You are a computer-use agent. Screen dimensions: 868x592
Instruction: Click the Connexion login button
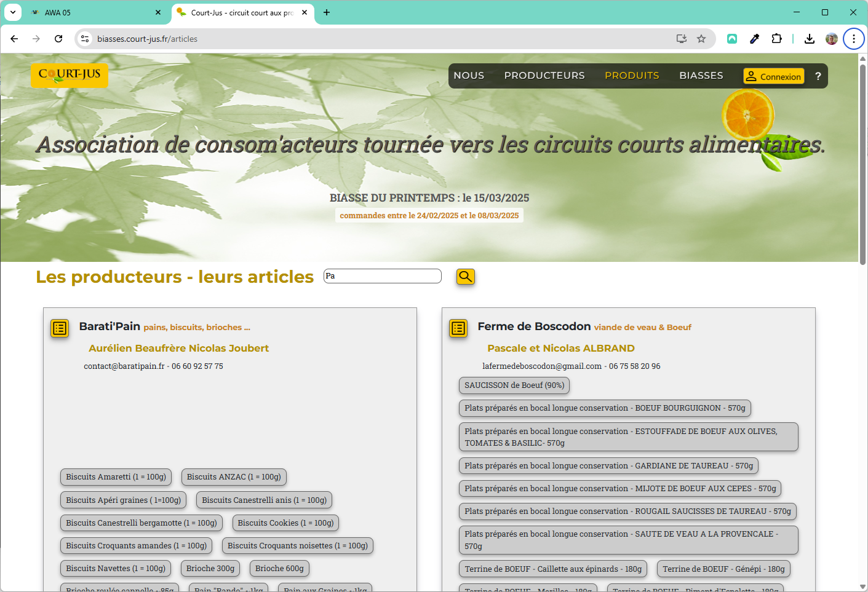point(773,76)
